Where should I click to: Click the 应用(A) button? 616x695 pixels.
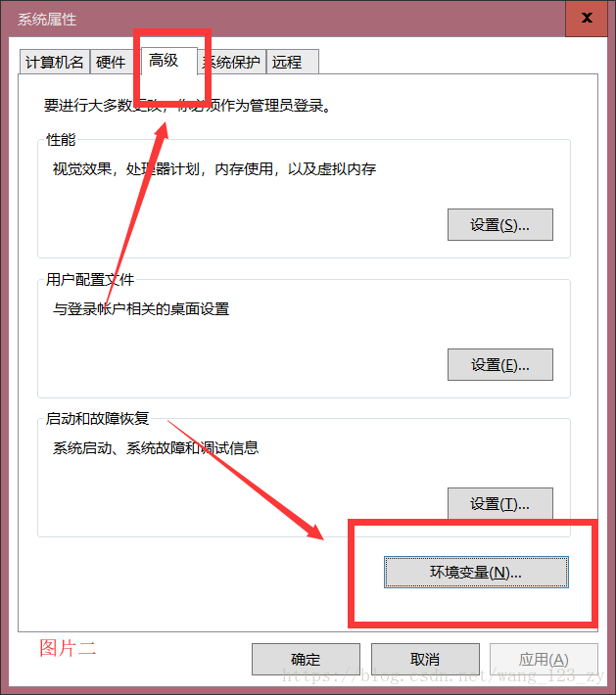[x=544, y=659]
